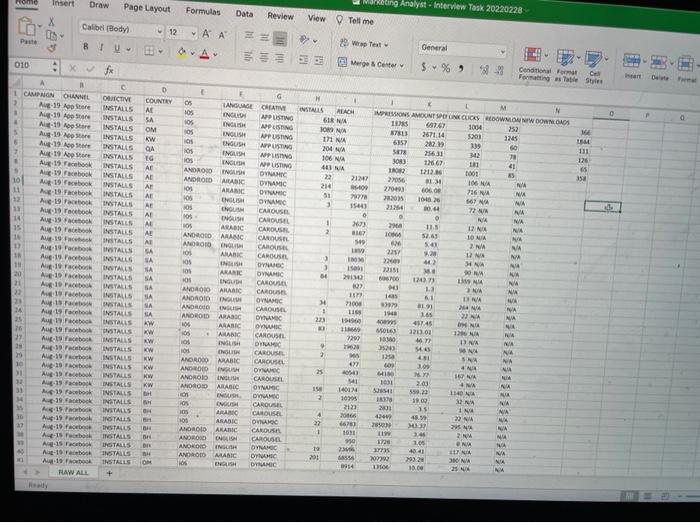Click Tell me search box
Image resolution: width=700 pixels, height=523 pixels.
[x=355, y=21]
